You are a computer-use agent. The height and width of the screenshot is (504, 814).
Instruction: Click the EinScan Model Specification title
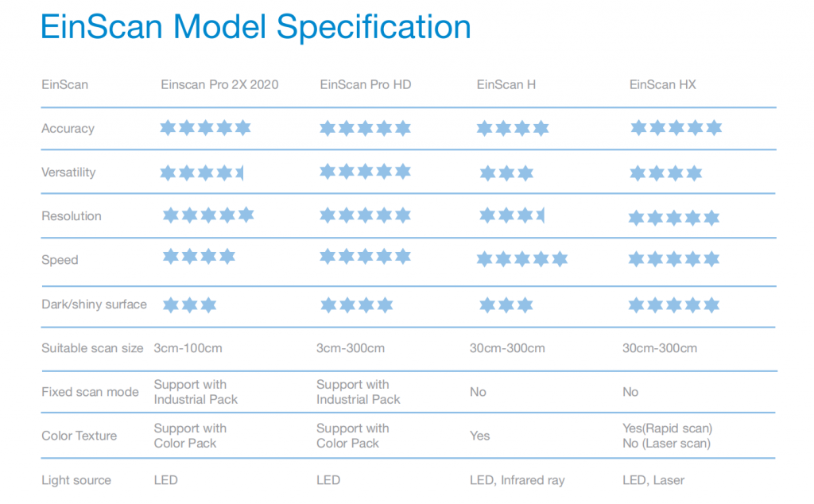tap(255, 27)
